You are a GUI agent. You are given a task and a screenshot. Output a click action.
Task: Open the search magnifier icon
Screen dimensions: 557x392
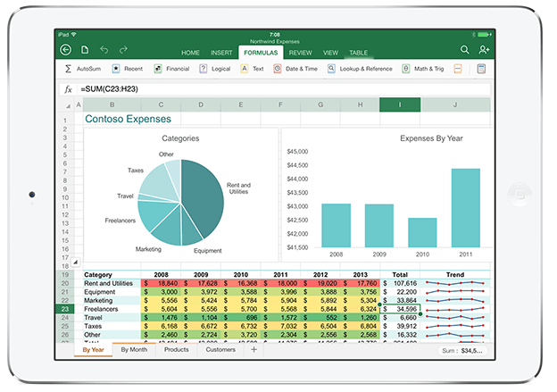point(465,50)
